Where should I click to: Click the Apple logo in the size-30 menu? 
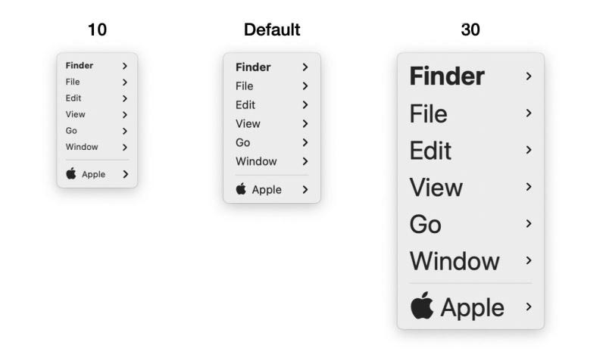422,305
